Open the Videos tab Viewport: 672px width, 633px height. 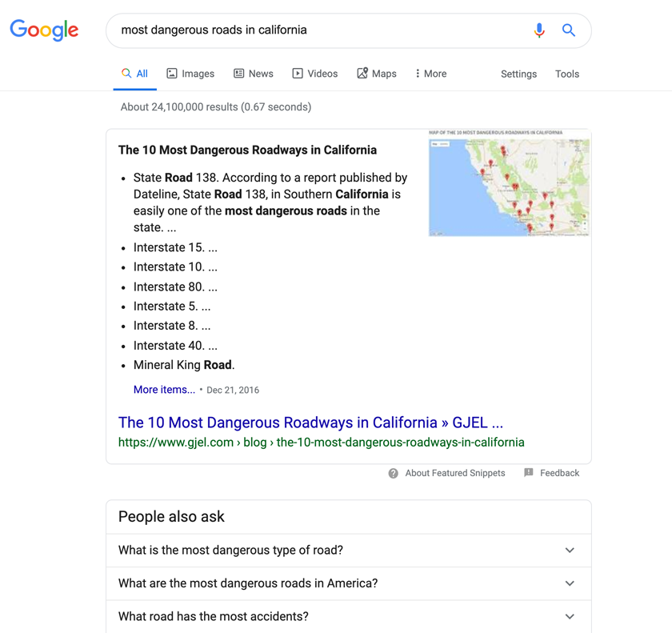coord(314,74)
